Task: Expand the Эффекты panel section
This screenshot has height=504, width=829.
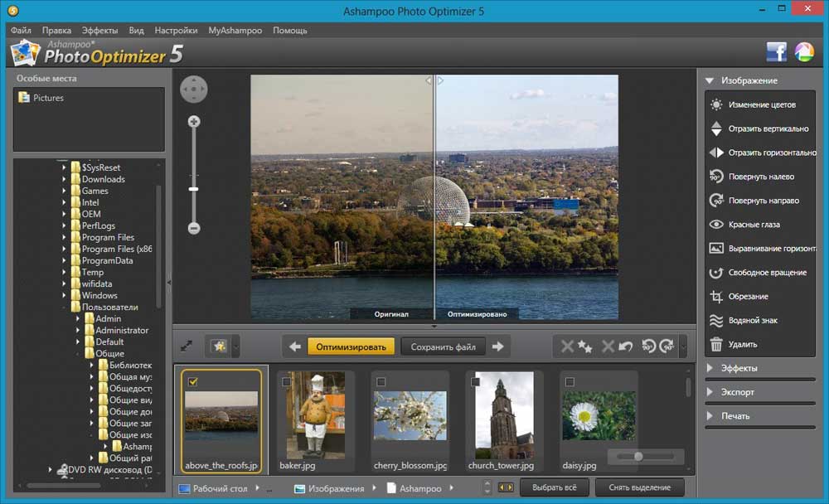Action: pos(710,368)
